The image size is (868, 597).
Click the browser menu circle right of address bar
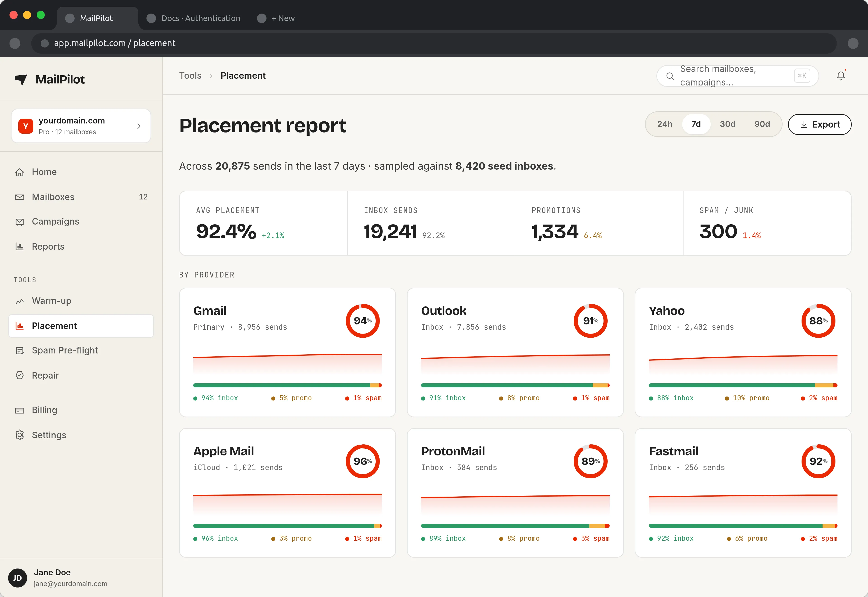pyautogui.click(x=853, y=43)
